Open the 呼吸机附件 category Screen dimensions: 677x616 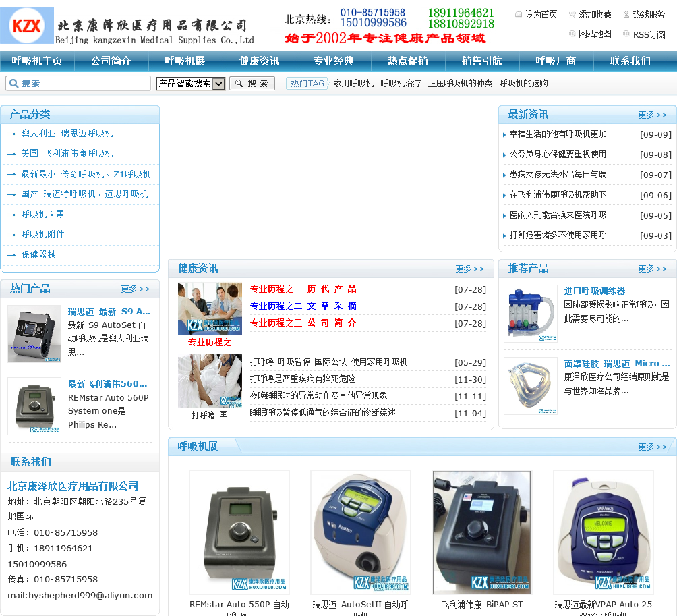(x=42, y=234)
